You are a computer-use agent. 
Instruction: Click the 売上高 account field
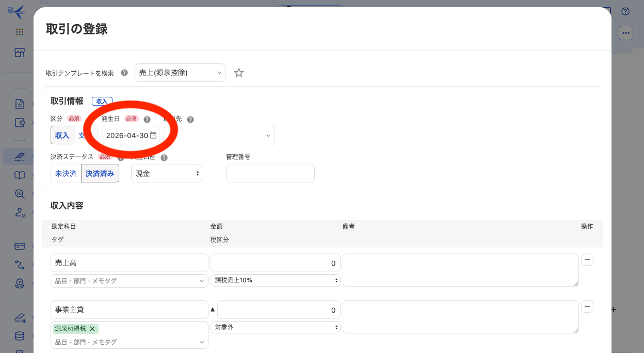130,263
